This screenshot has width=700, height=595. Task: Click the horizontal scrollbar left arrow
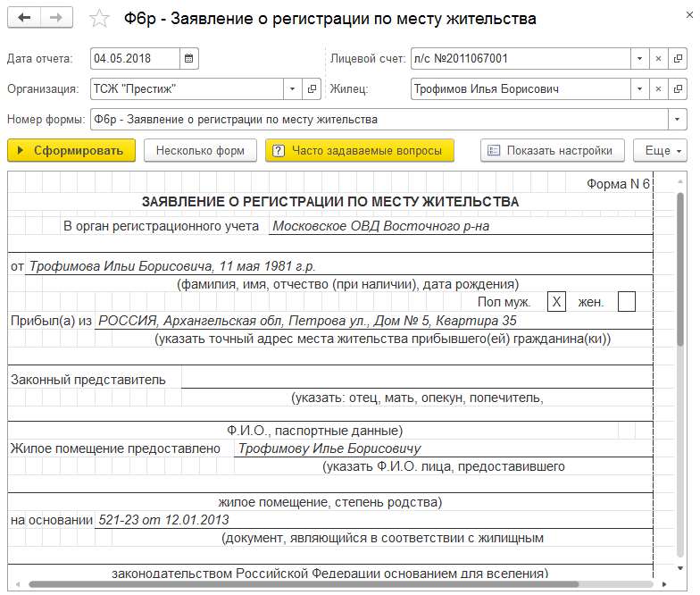click(x=18, y=584)
